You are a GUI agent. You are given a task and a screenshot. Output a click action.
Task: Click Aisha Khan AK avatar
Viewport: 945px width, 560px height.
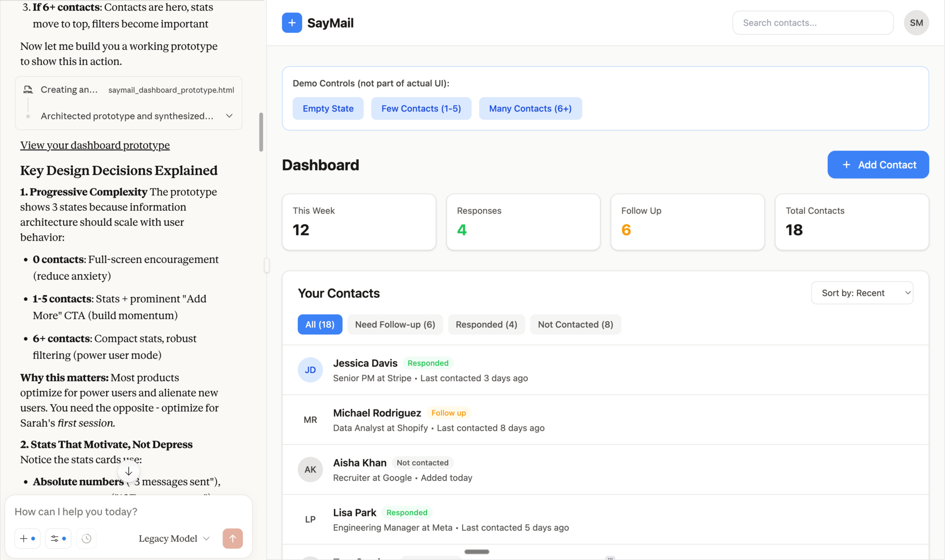[x=310, y=469]
